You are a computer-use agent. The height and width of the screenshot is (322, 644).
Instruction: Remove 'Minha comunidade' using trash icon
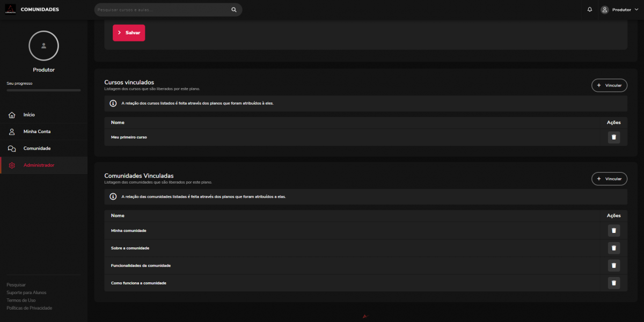(x=613, y=231)
